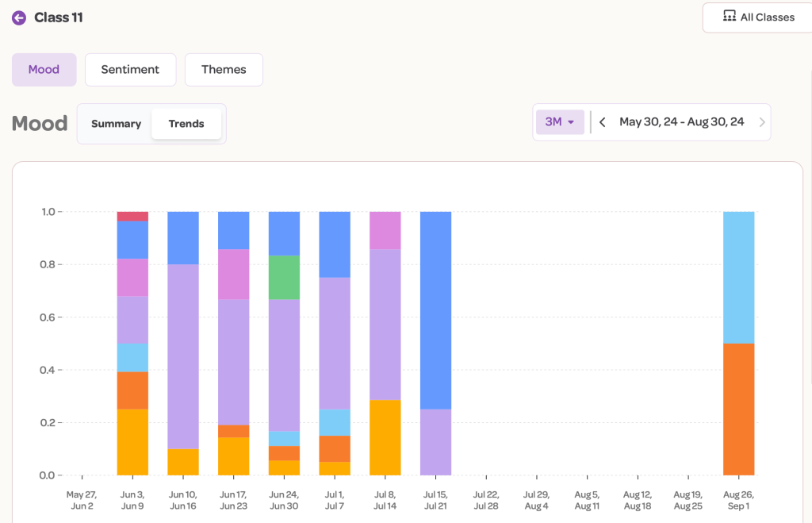Toggle to Summary view
Screen dimensions: 812x523
[x=116, y=124]
